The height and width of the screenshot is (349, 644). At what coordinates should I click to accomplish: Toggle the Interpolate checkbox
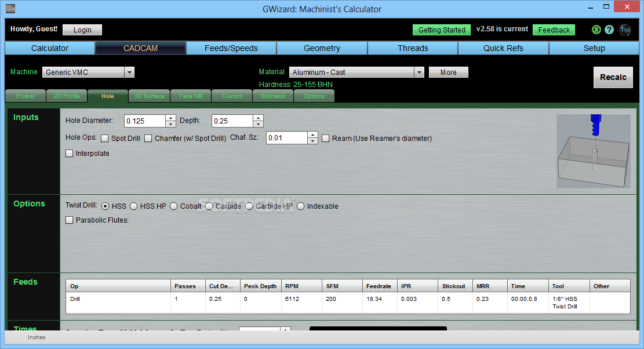point(70,154)
